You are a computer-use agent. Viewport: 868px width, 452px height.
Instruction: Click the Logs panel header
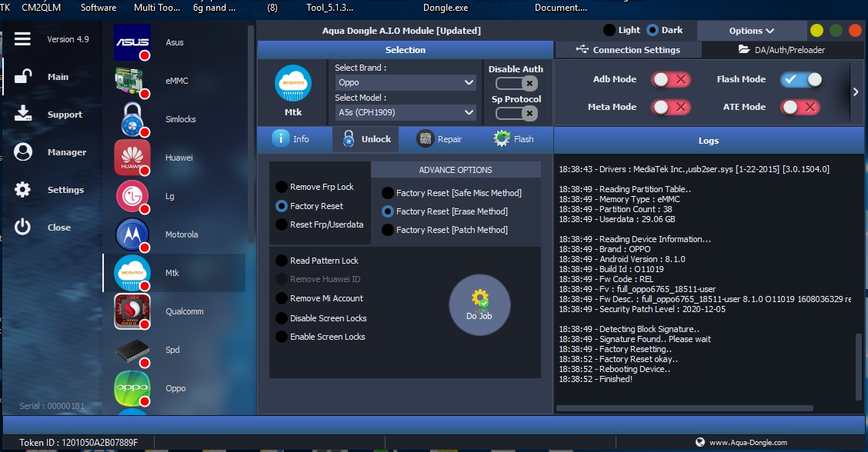(709, 141)
